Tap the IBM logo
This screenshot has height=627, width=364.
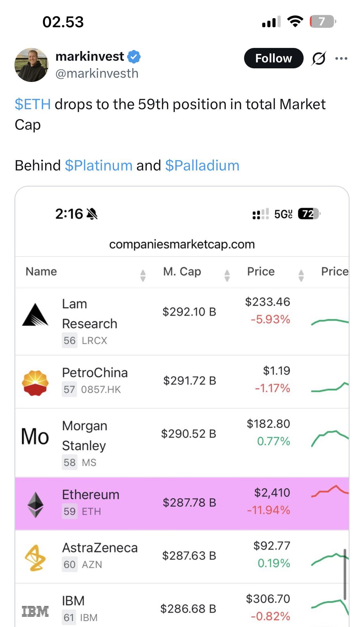tap(35, 611)
